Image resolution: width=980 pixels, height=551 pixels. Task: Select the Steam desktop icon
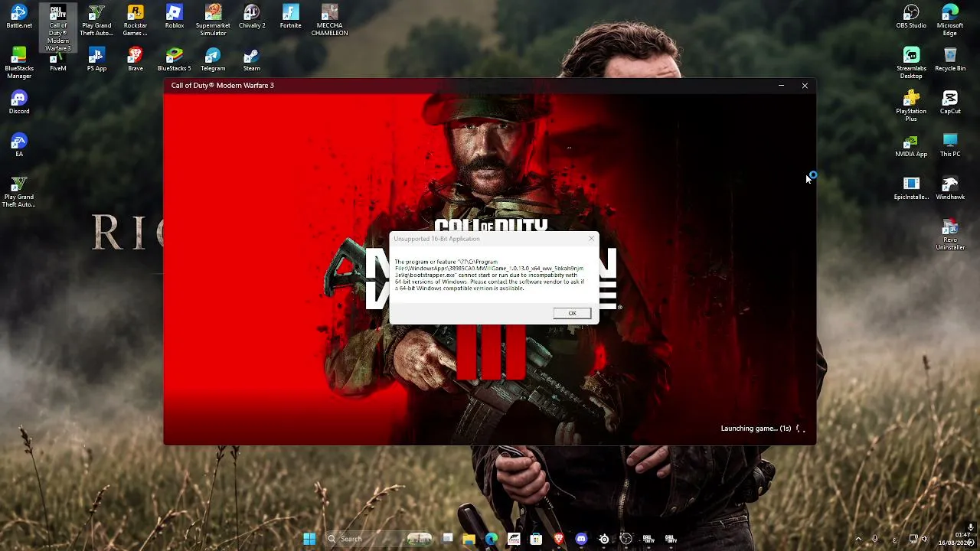[252, 60]
